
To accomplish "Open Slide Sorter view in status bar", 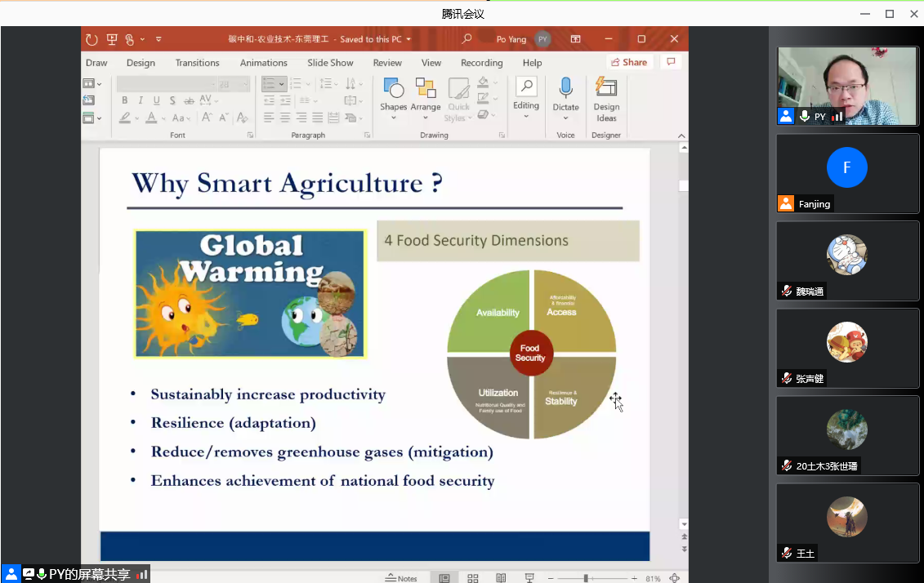I will [473, 578].
